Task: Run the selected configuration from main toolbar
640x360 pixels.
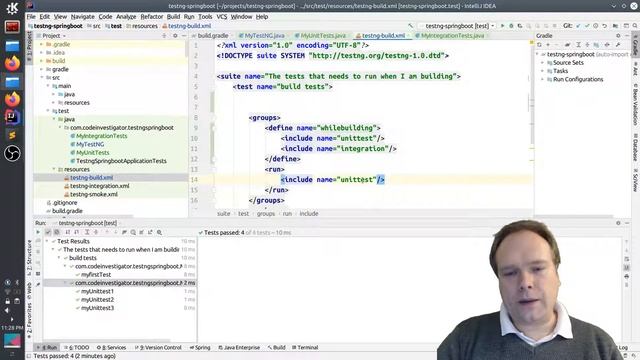Action: pyautogui.click(x=502, y=26)
